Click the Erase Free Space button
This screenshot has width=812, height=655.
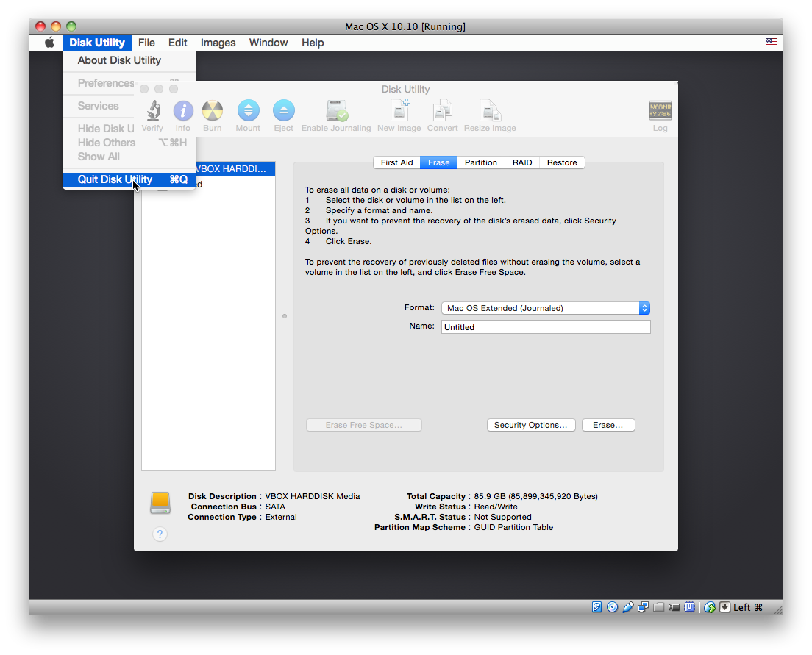[363, 425]
